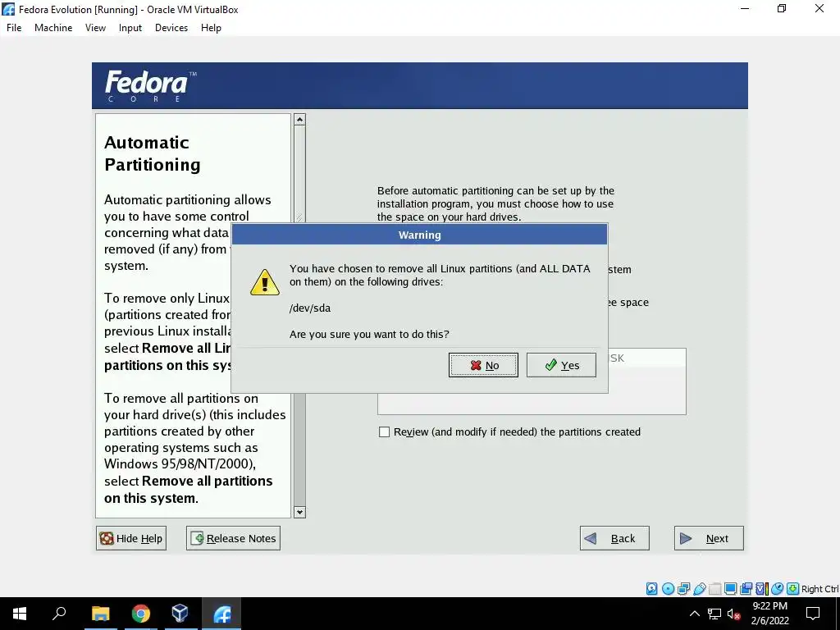Click the shared folders status icon
The image size is (840, 630).
[715, 589]
